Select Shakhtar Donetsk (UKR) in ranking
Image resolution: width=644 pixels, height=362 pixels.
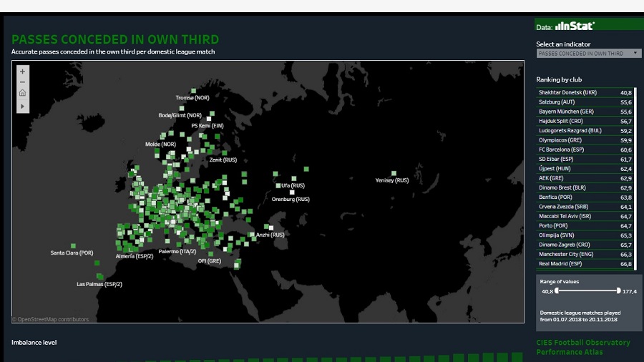(585, 93)
